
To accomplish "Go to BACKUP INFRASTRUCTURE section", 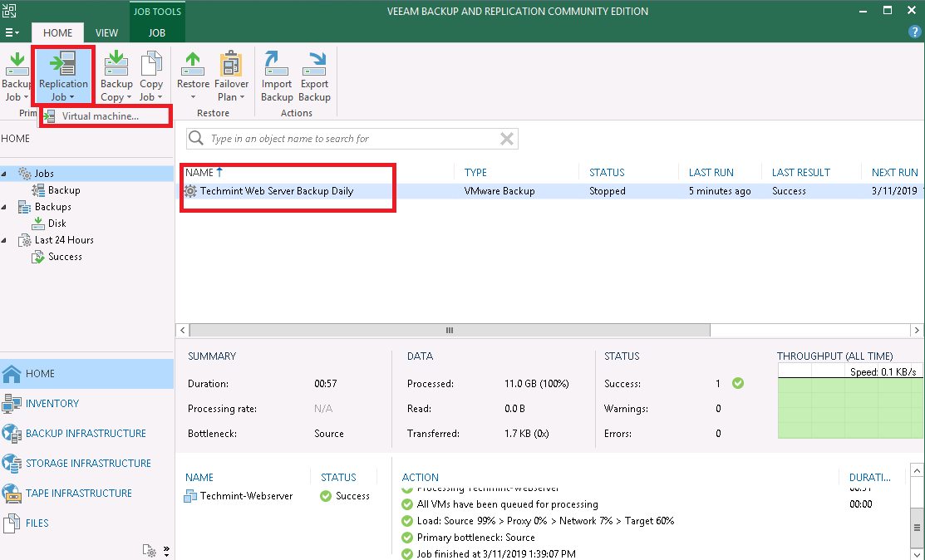I will pyautogui.click(x=76, y=433).
